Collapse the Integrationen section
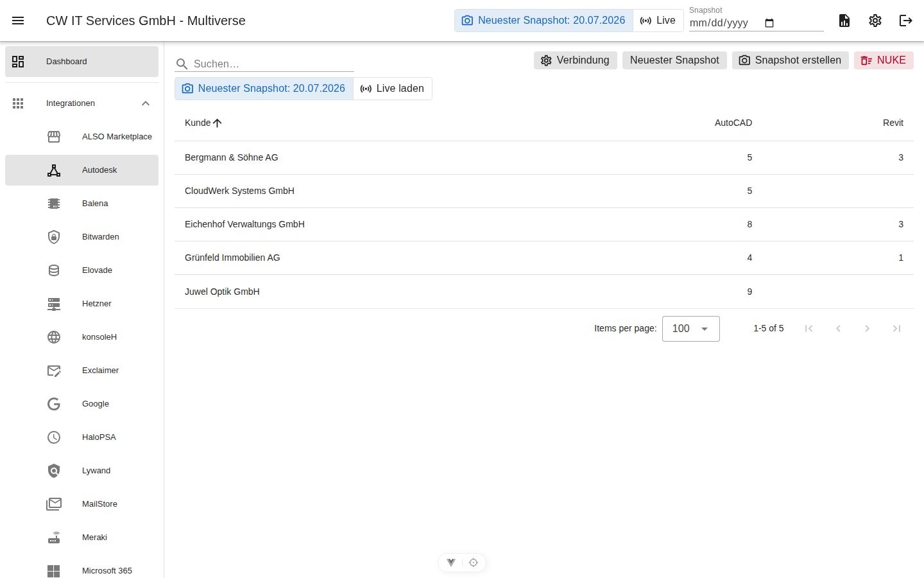Image resolution: width=924 pixels, height=578 pixels. point(146,103)
